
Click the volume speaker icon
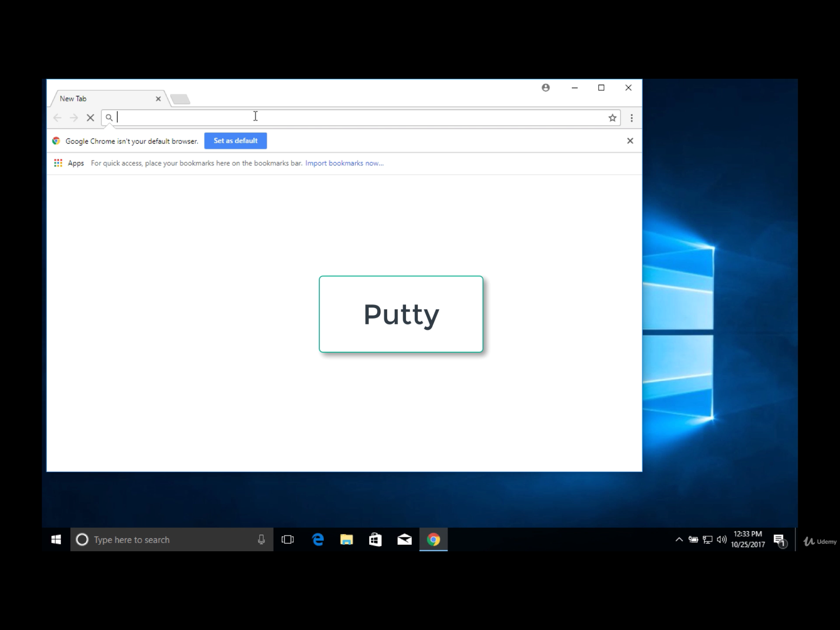(721, 540)
